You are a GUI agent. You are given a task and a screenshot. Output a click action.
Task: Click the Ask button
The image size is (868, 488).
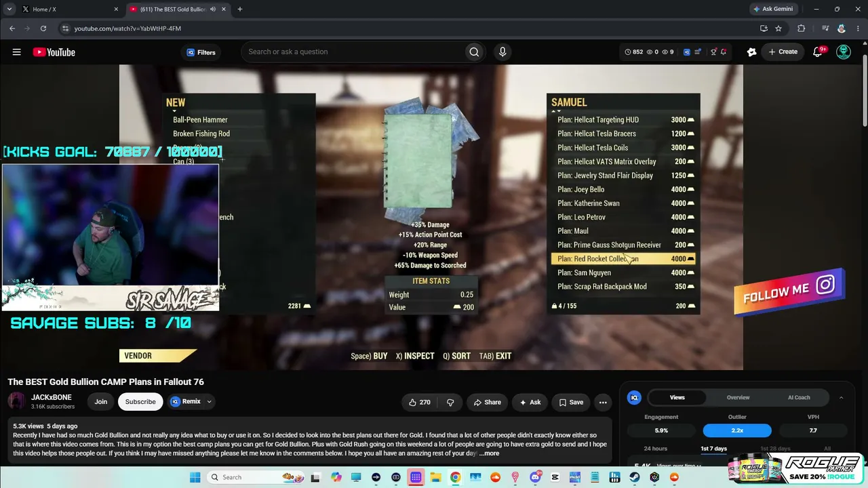(530, 402)
